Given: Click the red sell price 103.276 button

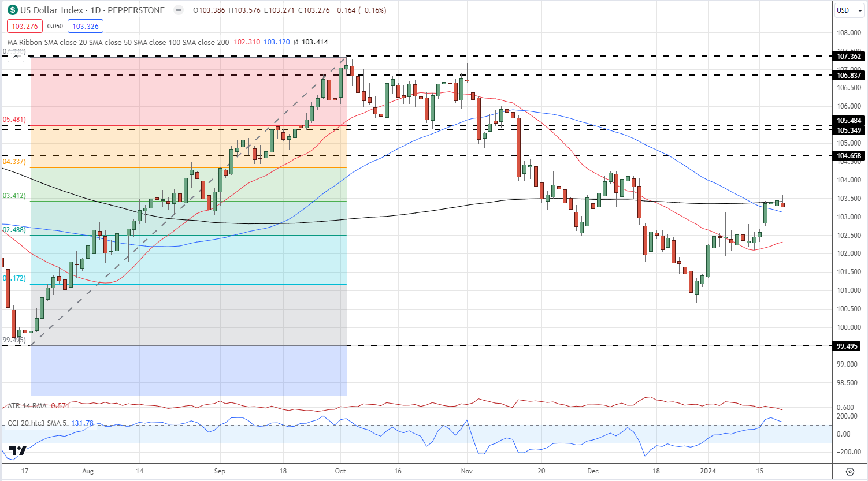Looking at the screenshot, I should (25, 26).
